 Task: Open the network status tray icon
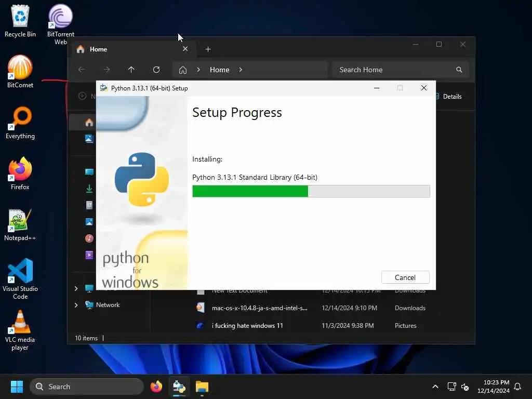[451, 387]
